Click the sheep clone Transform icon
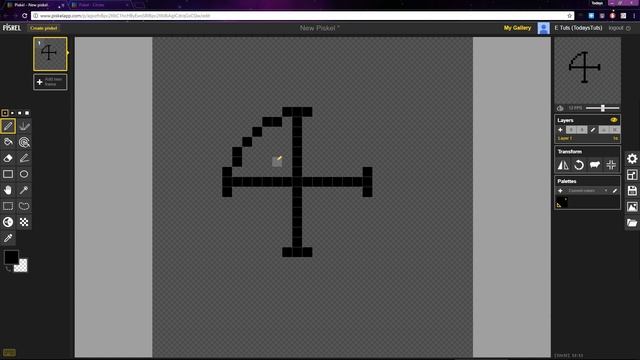Screen dimensions: 640x360 (x=595, y=165)
